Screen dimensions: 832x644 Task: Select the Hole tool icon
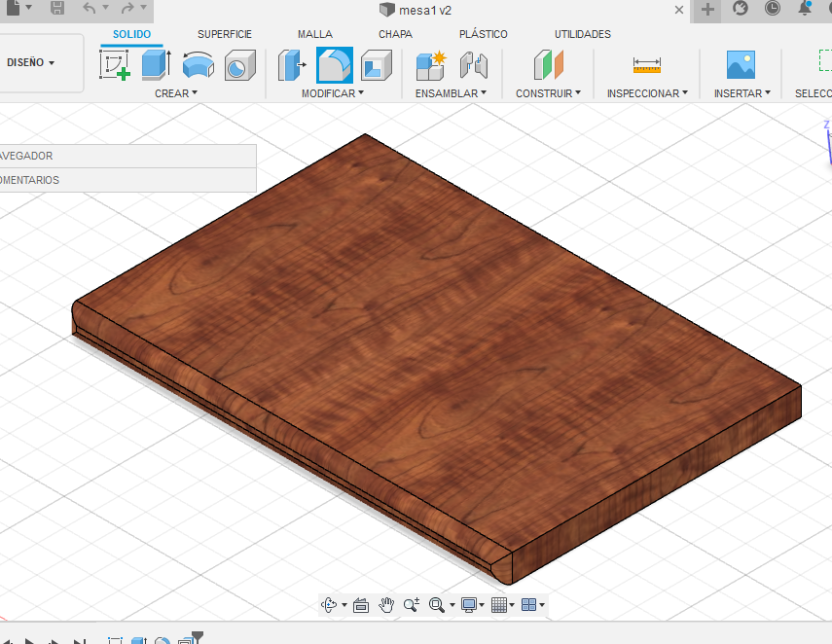click(x=238, y=65)
